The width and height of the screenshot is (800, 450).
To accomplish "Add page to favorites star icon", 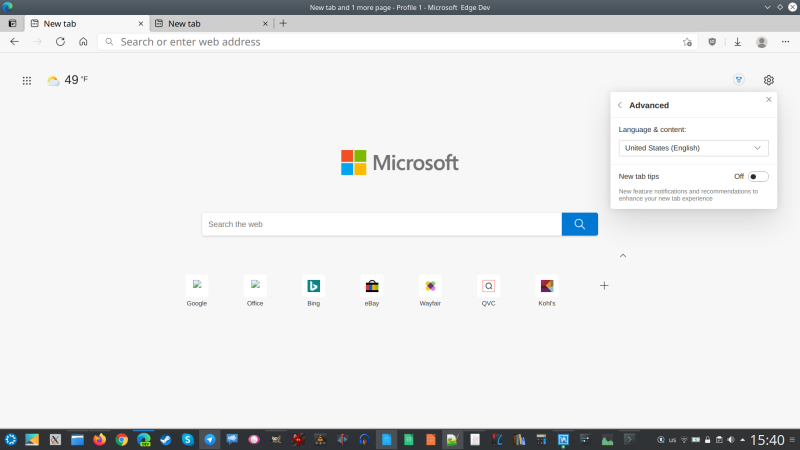I will click(x=687, y=42).
